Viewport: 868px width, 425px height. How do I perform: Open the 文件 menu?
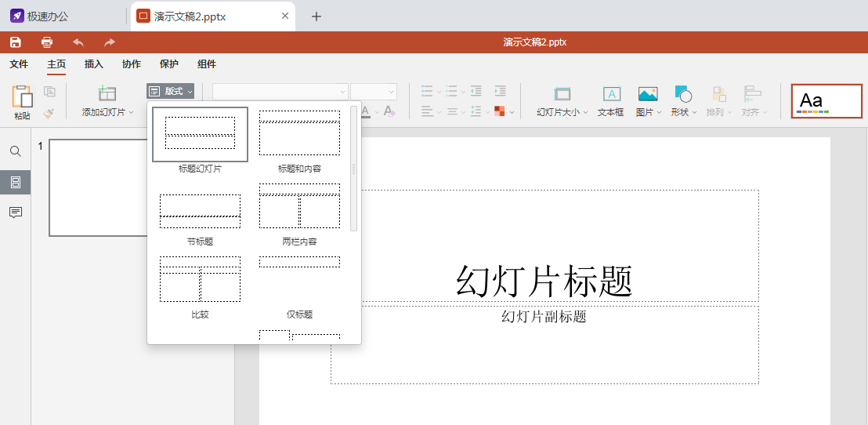[x=19, y=64]
